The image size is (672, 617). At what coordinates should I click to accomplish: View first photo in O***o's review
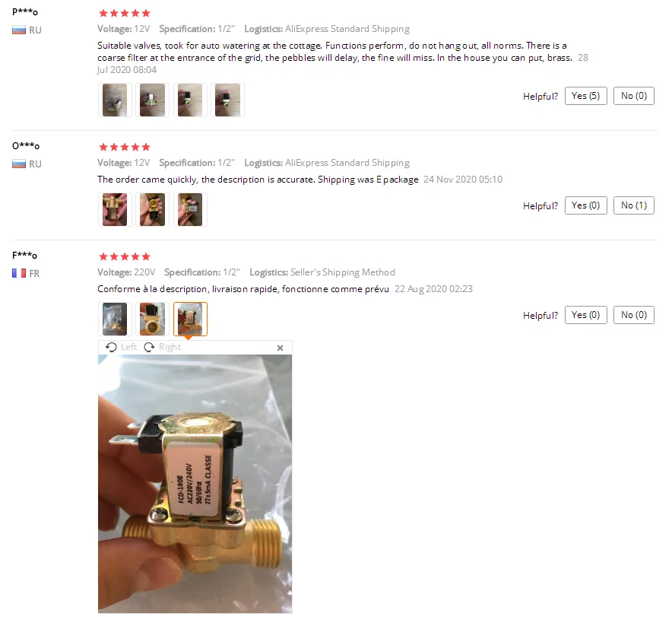pyautogui.click(x=115, y=210)
